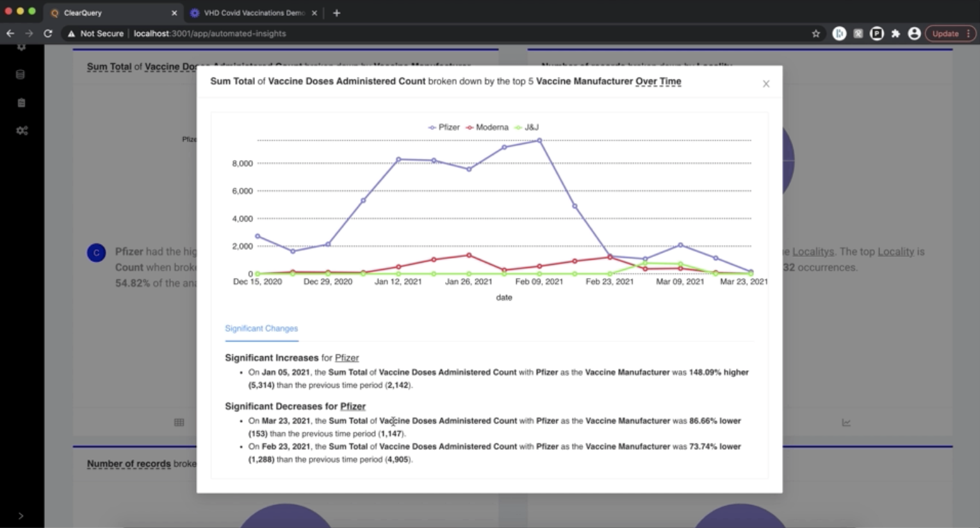Click the '73.74% lower' text
The height and width of the screenshot is (528, 980).
tap(715, 447)
